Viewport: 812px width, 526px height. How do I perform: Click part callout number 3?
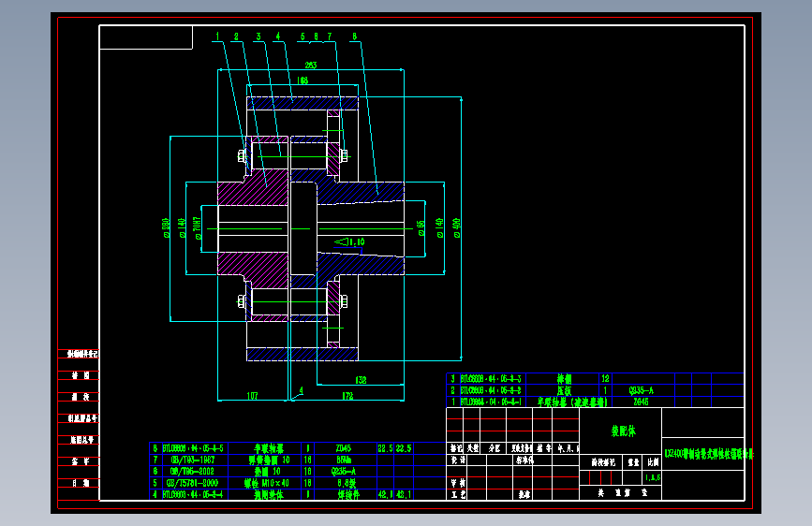tap(258, 37)
